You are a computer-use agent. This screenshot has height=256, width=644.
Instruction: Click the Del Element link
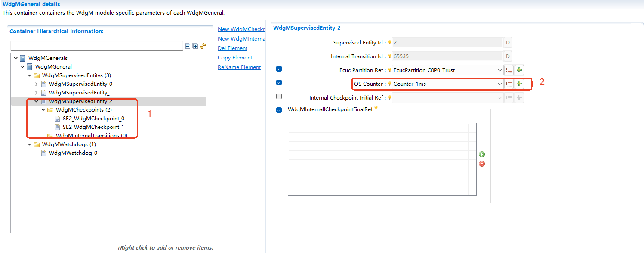(232, 48)
